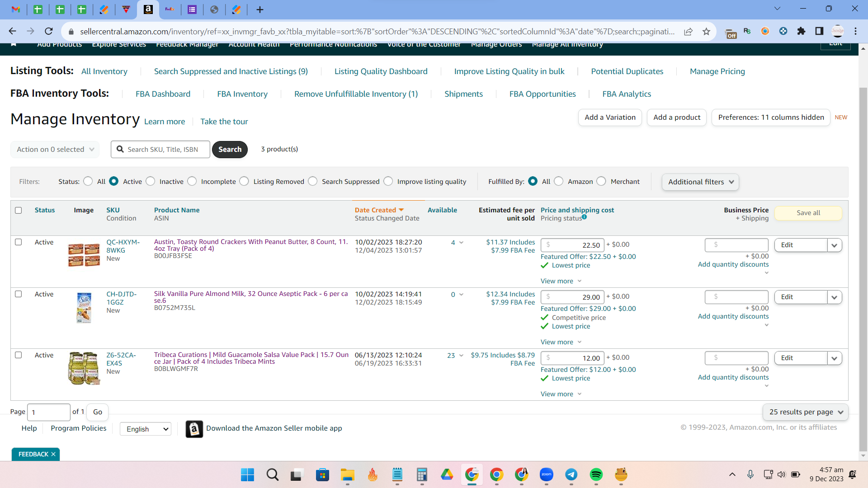Open Calculator from the taskbar
This screenshot has height=488, width=868.
click(422, 474)
